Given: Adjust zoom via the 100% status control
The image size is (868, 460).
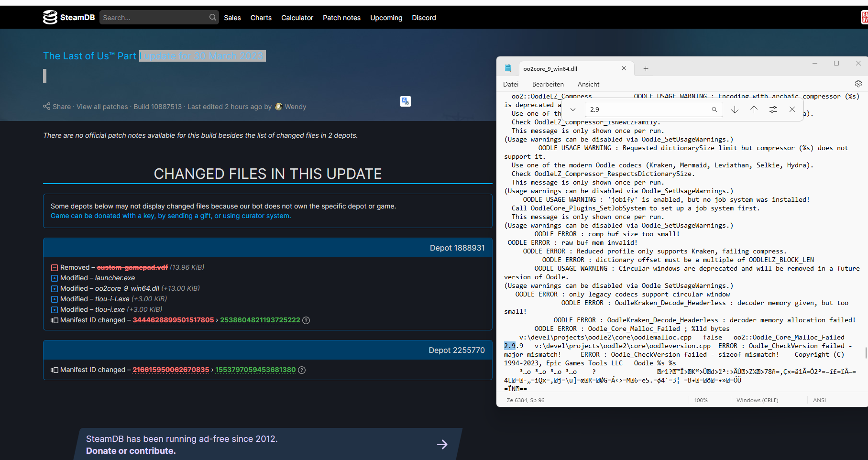Looking at the screenshot, I should click(x=701, y=400).
